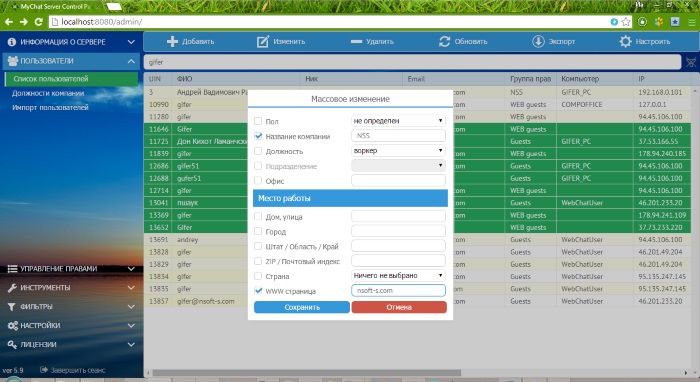Open Импорт пользователей menu item
700x382 pixels.
click(x=50, y=108)
